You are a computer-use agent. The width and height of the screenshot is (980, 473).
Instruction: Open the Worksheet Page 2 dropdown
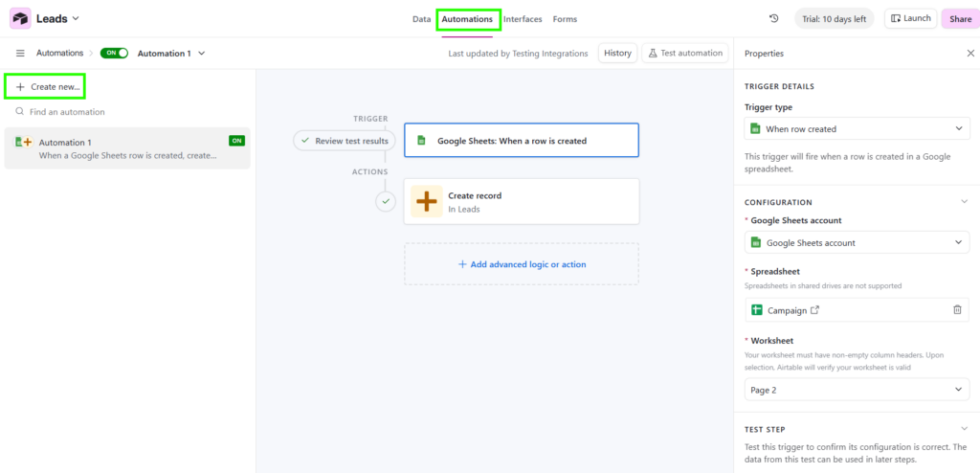pyautogui.click(x=857, y=390)
